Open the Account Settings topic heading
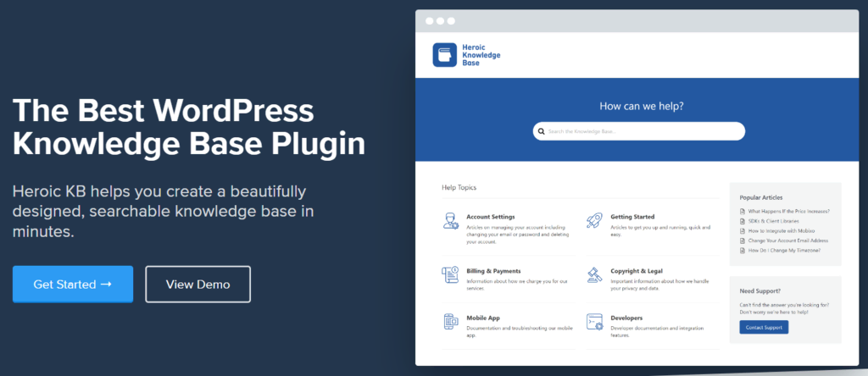The height and width of the screenshot is (376, 868). tap(491, 217)
